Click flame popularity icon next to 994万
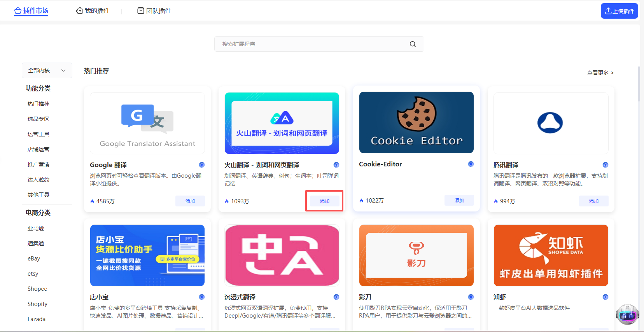The width and height of the screenshot is (644, 332). pos(496,201)
